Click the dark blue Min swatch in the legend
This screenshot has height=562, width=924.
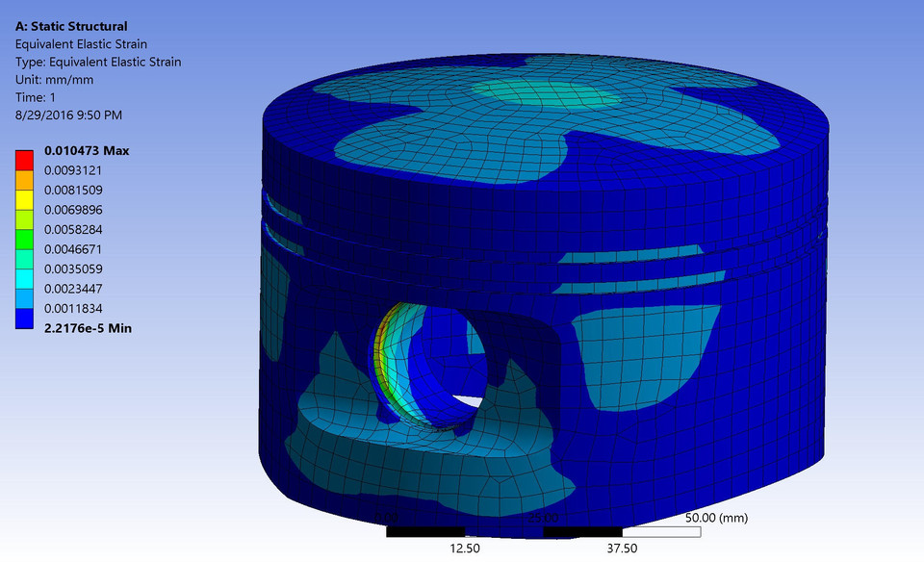pos(27,318)
